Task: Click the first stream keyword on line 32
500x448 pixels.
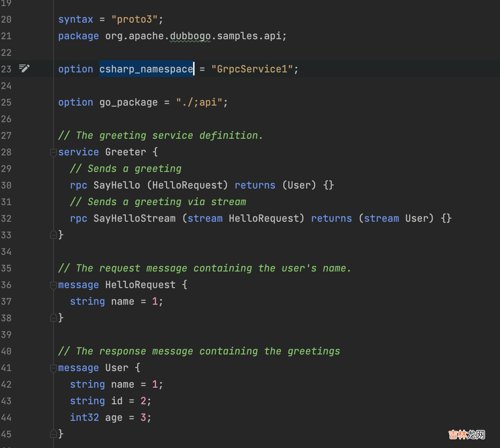Action: tap(205, 218)
